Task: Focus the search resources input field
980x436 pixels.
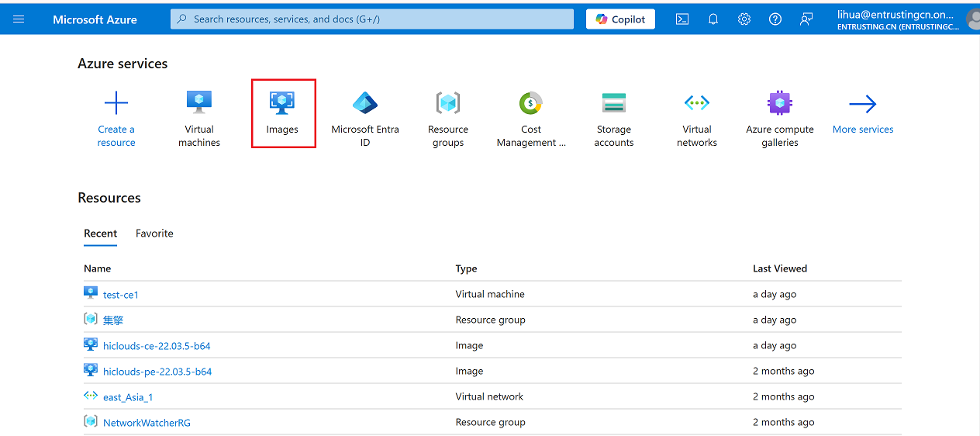Action: 372,19
